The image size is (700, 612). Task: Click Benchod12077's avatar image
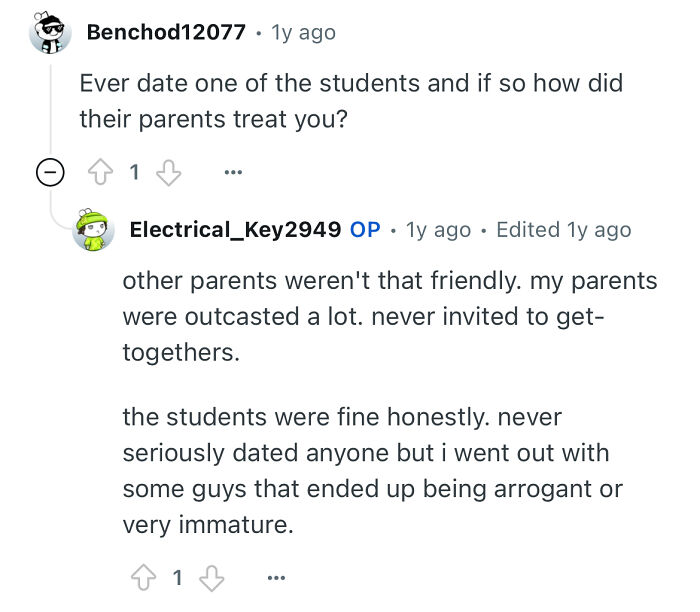49,32
